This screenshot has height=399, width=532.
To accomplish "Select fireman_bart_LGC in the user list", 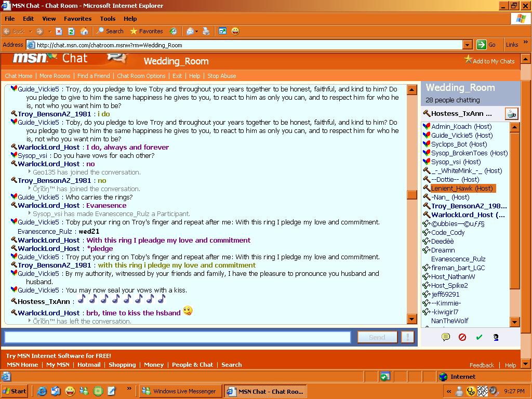I will 458,268.
